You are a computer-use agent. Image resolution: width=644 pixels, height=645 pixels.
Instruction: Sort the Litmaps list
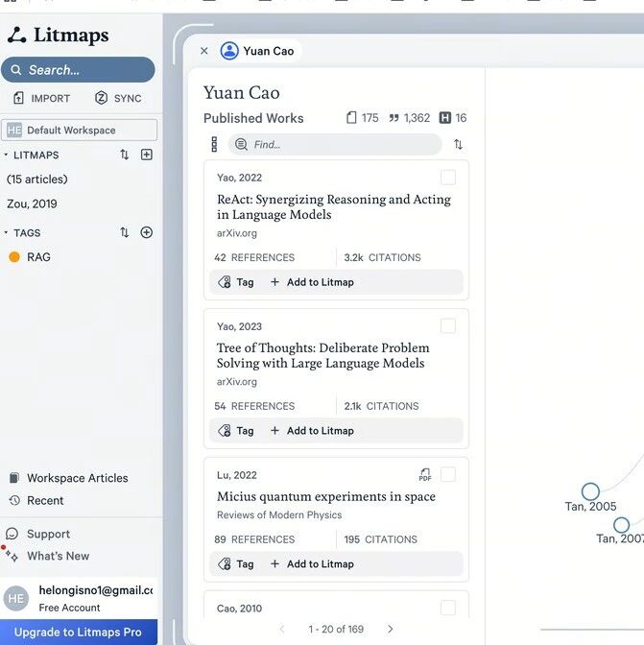coord(124,155)
